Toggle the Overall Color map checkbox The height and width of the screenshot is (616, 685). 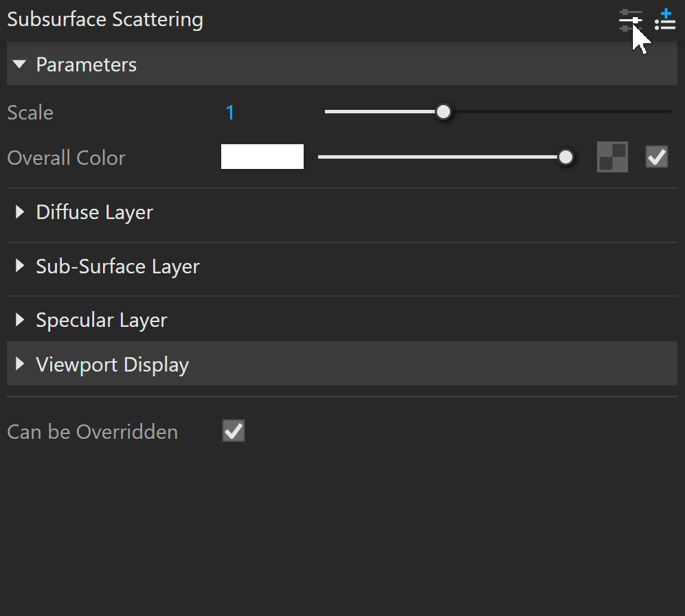657,157
